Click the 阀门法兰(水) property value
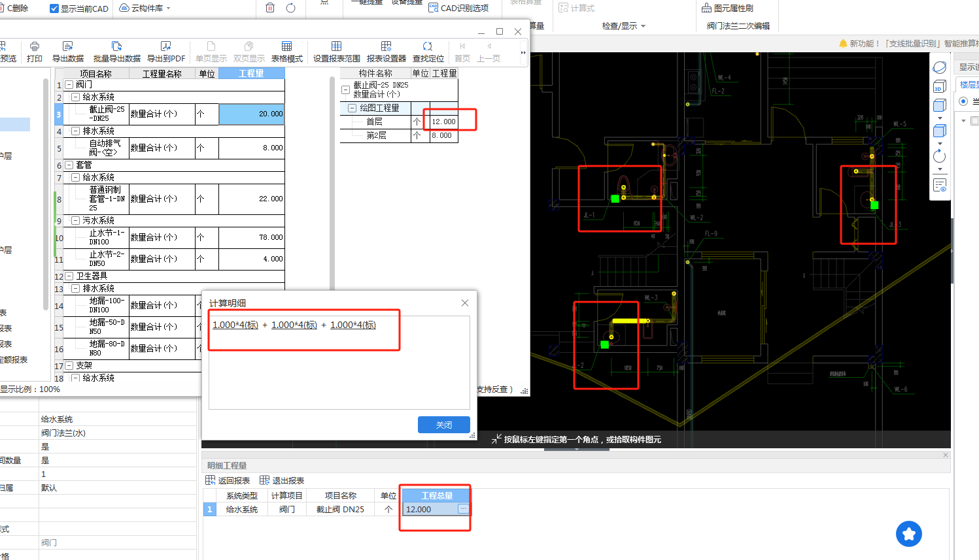 click(x=63, y=433)
